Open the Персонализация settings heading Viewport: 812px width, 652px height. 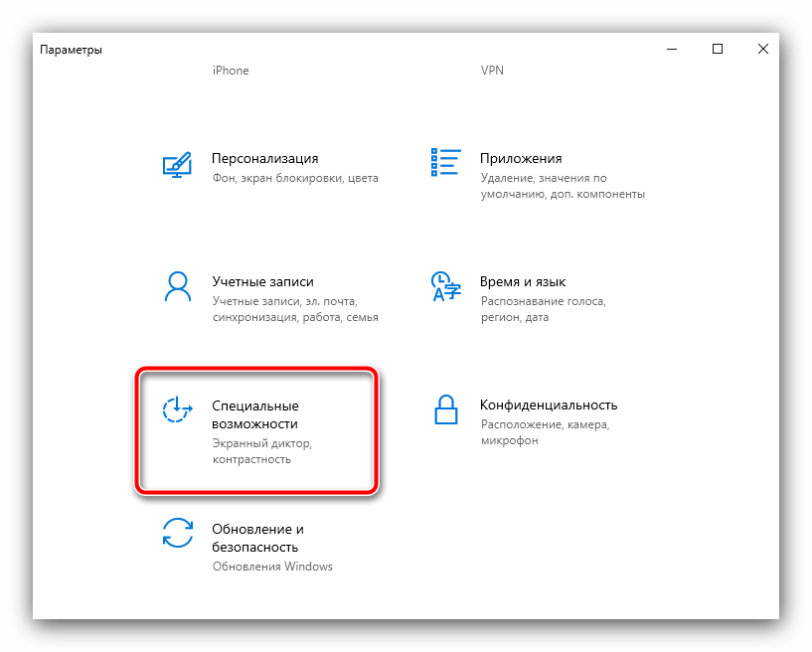264,158
